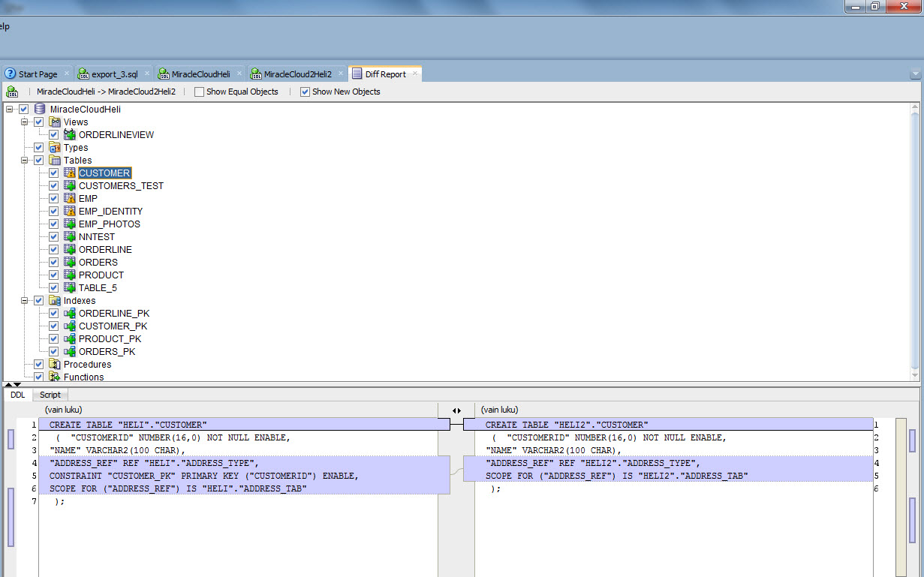Click the database icon beside MiracleCloudHeli root node

click(x=40, y=110)
